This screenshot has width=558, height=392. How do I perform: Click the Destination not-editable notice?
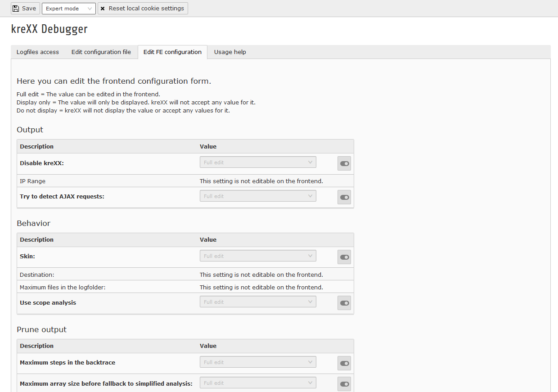pos(261,275)
